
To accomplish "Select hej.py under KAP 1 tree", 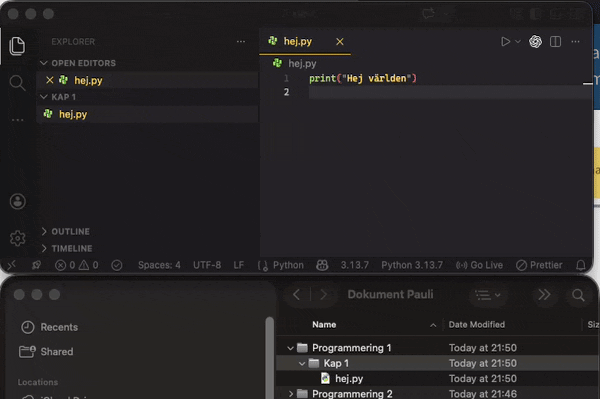I will point(147,114).
